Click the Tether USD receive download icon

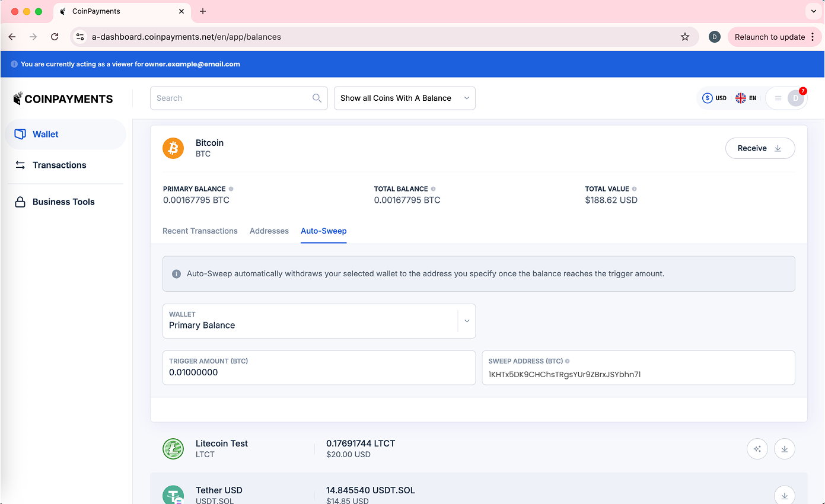[x=785, y=496]
